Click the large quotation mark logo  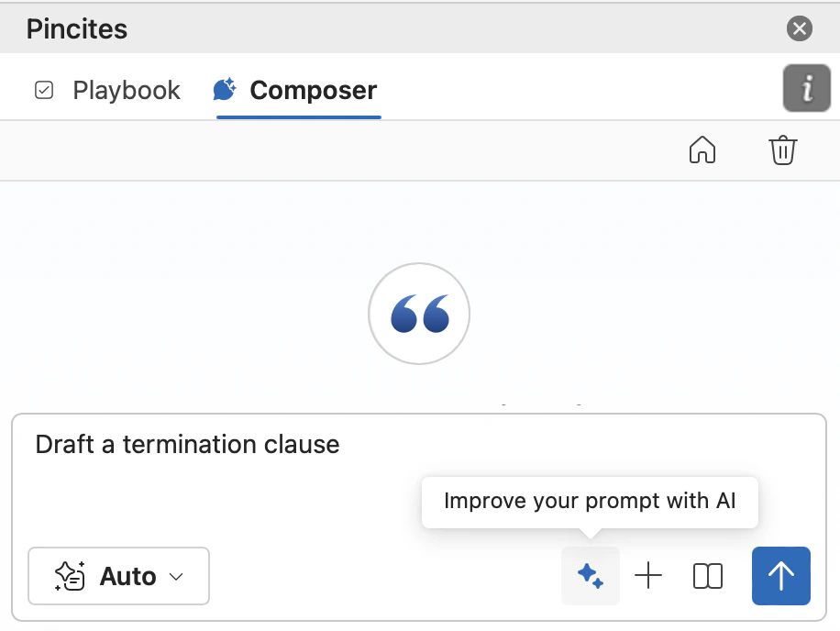[x=419, y=314]
